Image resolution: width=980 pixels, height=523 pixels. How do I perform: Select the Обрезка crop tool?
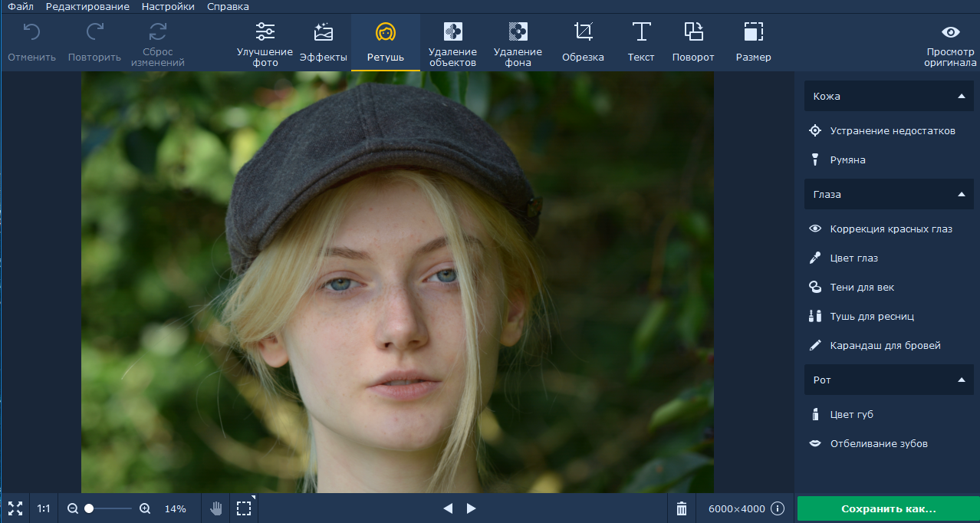(x=583, y=43)
